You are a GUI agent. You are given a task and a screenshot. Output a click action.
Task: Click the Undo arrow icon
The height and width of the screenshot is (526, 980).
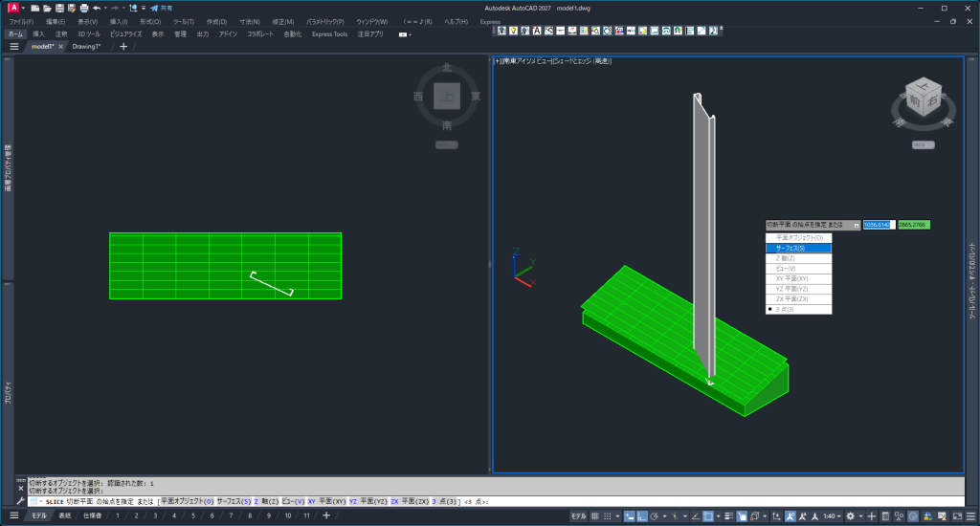(97, 8)
